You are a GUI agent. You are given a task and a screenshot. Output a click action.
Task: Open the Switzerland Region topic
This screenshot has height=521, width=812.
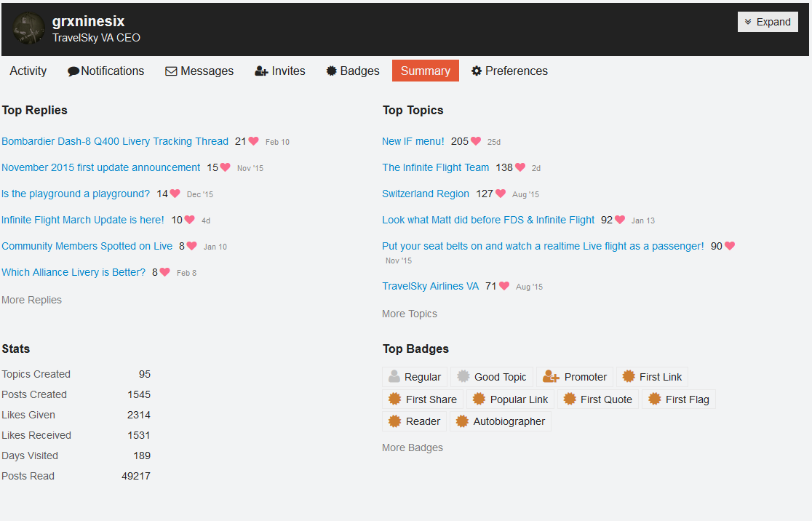(426, 194)
